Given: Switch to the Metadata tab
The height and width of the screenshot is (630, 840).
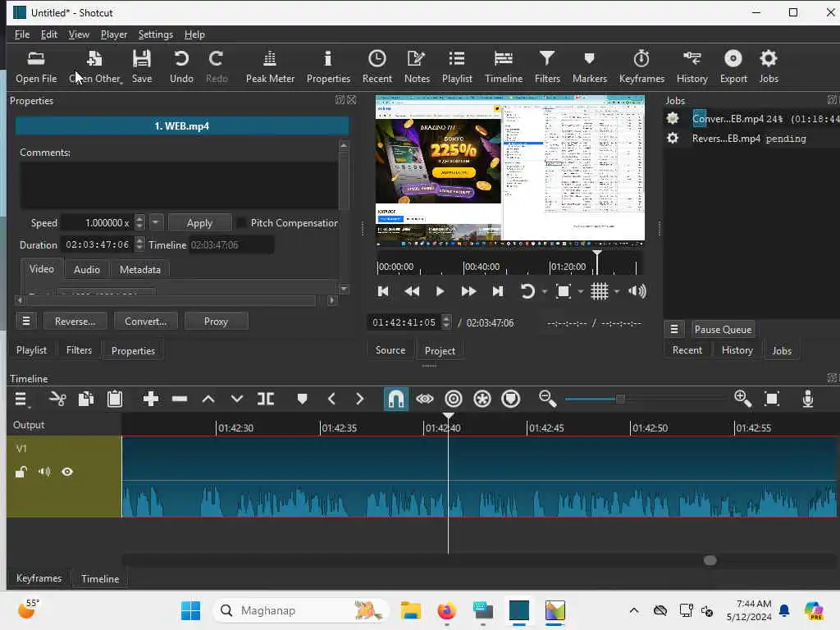Looking at the screenshot, I should (139, 269).
